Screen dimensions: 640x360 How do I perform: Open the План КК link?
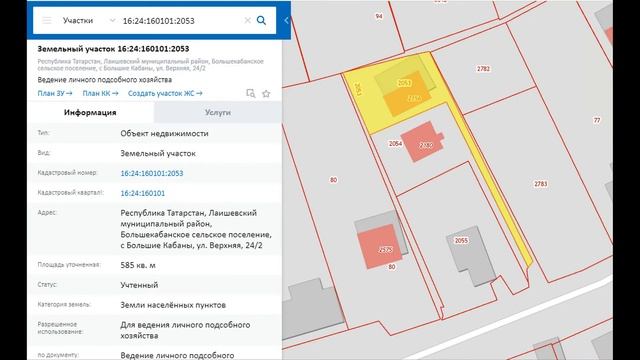click(100, 93)
